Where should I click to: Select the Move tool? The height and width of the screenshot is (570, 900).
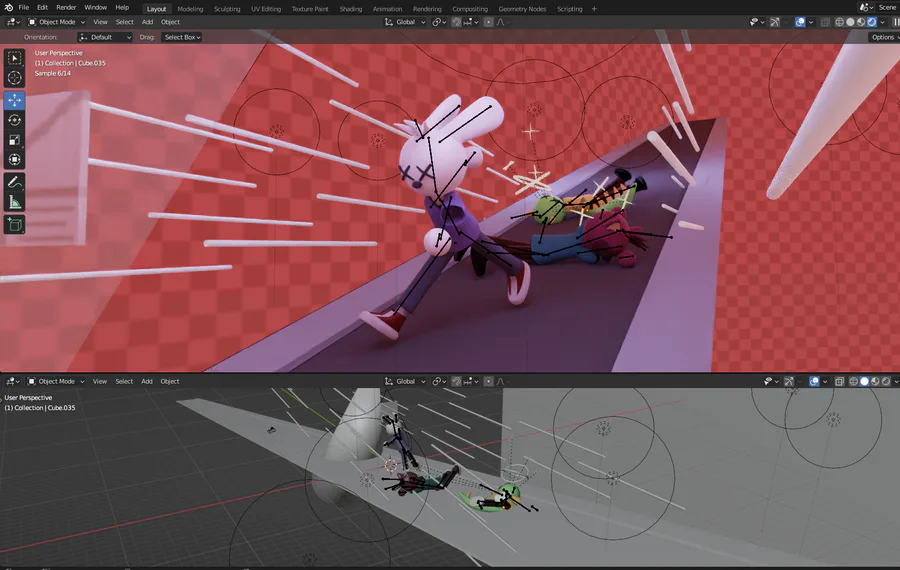[x=14, y=100]
